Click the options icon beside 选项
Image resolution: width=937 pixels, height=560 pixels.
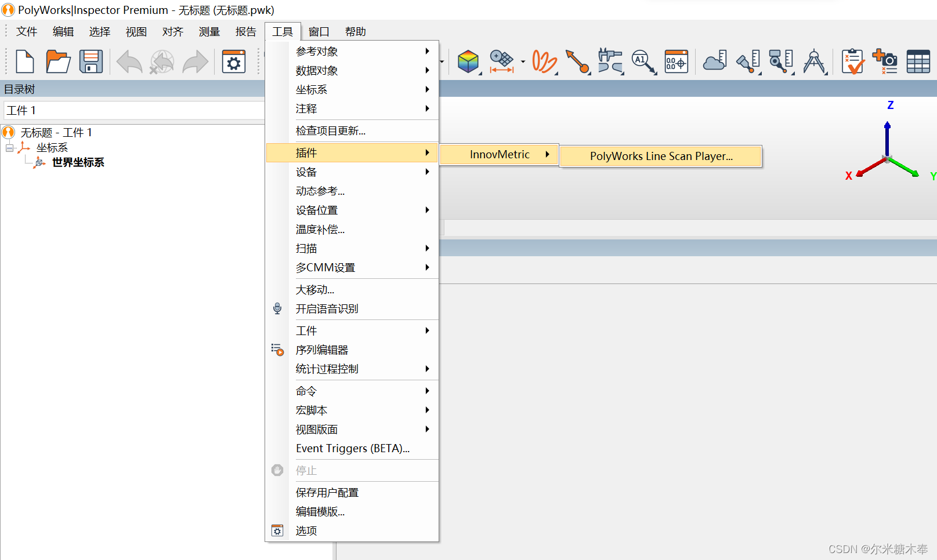pyautogui.click(x=277, y=530)
